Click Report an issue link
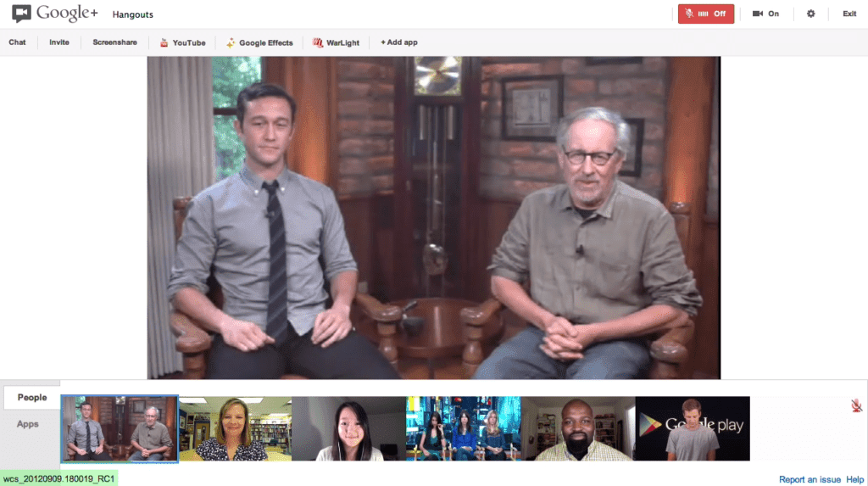The image size is (868, 486). point(810,479)
